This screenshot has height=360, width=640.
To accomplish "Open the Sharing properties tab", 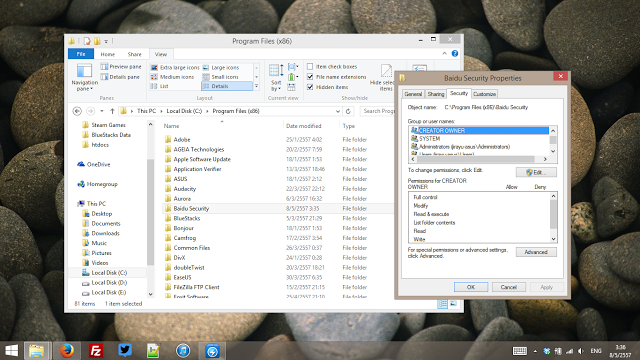I will pyautogui.click(x=436, y=94).
